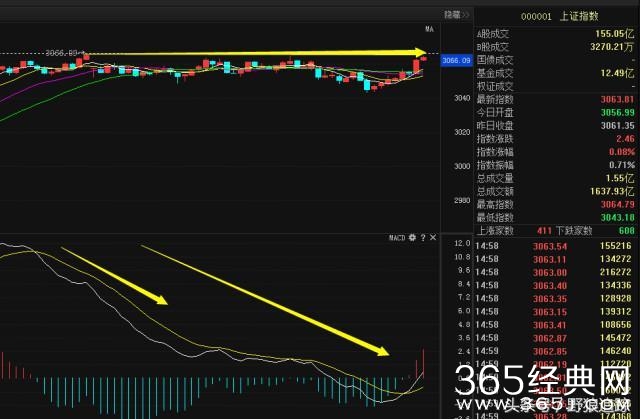Click the blue 3066.09 price tag
This screenshot has height=419, width=640.
455,61
